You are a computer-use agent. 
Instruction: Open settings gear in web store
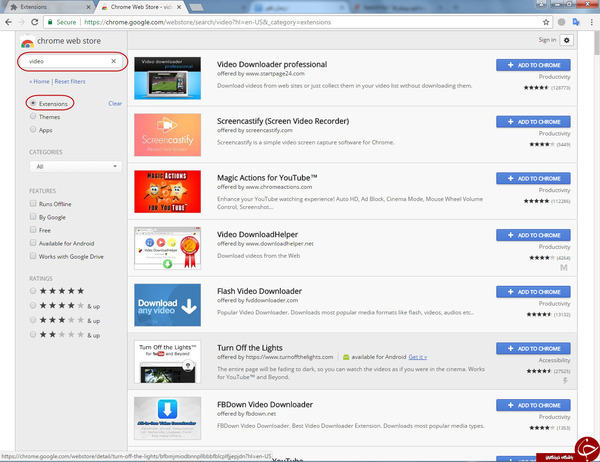[x=567, y=40]
